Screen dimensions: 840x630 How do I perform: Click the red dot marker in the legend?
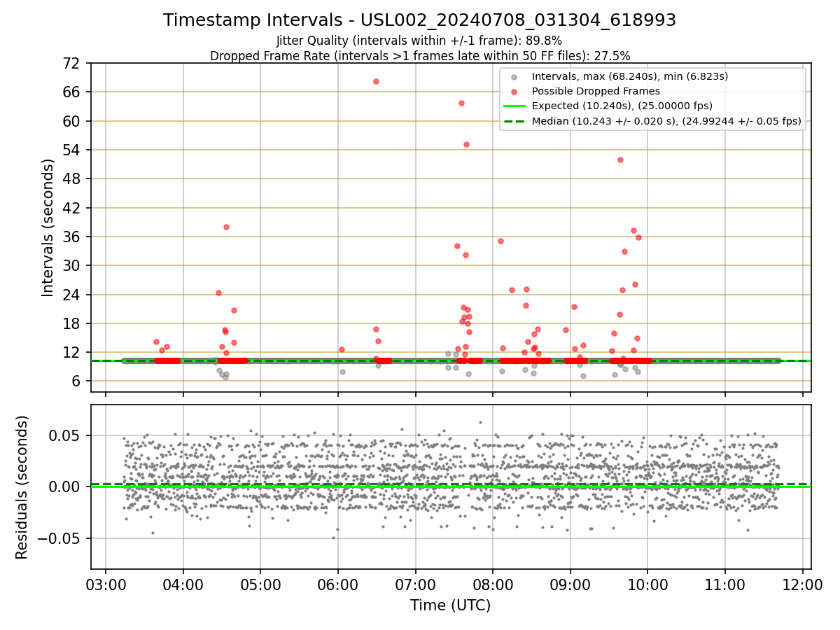[514, 92]
